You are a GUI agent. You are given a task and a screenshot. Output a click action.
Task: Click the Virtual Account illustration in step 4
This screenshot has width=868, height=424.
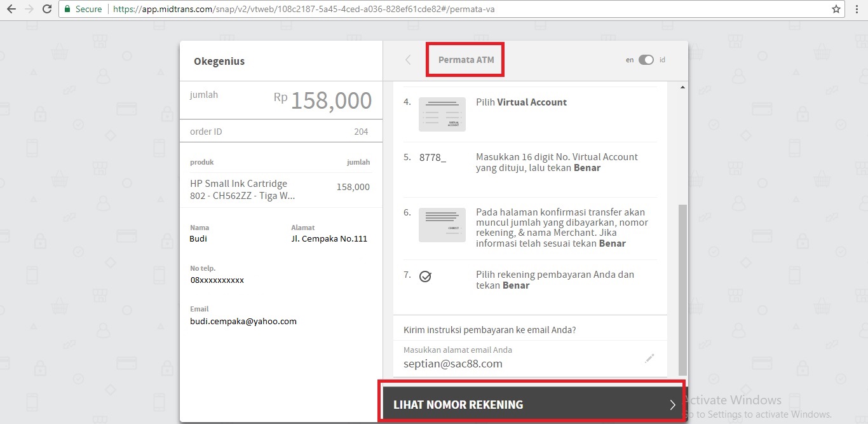pos(442,114)
